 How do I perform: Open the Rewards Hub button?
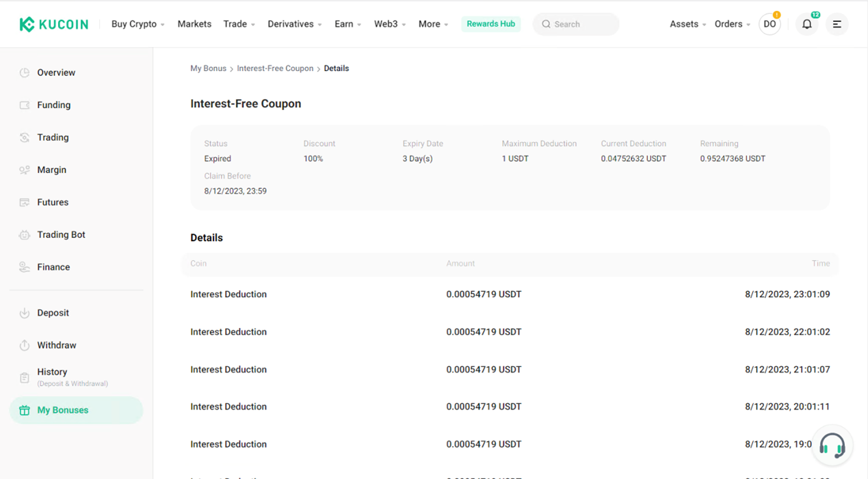tap(490, 24)
